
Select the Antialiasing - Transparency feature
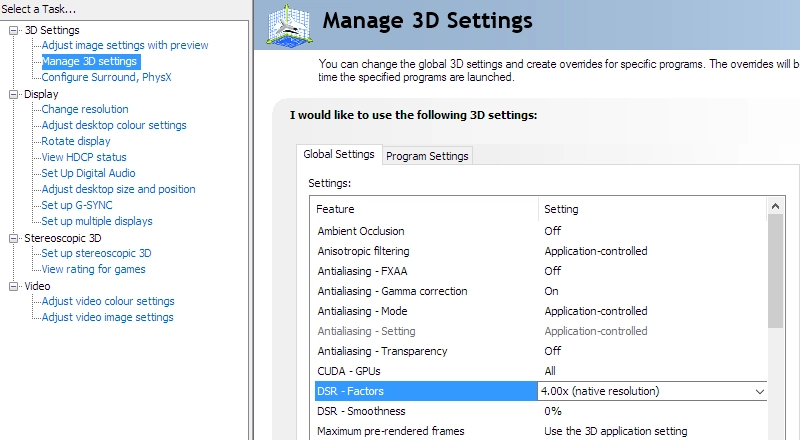pos(382,351)
